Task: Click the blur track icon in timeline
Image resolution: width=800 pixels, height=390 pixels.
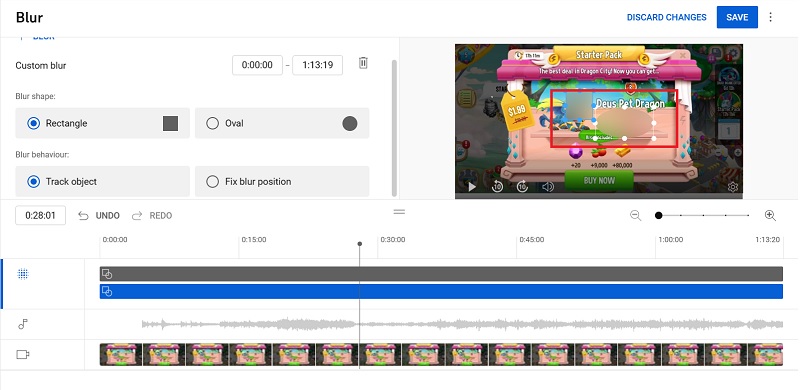Action: tap(22, 274)
